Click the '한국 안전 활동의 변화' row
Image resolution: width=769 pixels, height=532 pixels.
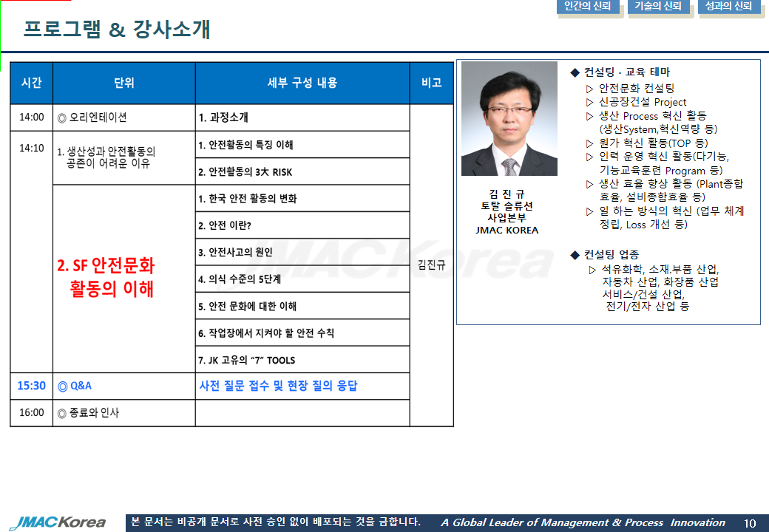[302, 199]
